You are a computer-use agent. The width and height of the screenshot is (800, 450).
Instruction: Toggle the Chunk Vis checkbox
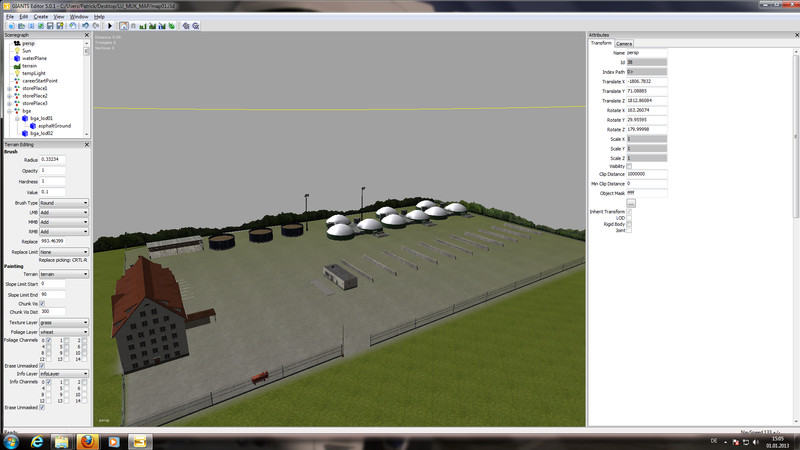click(42, 304)
